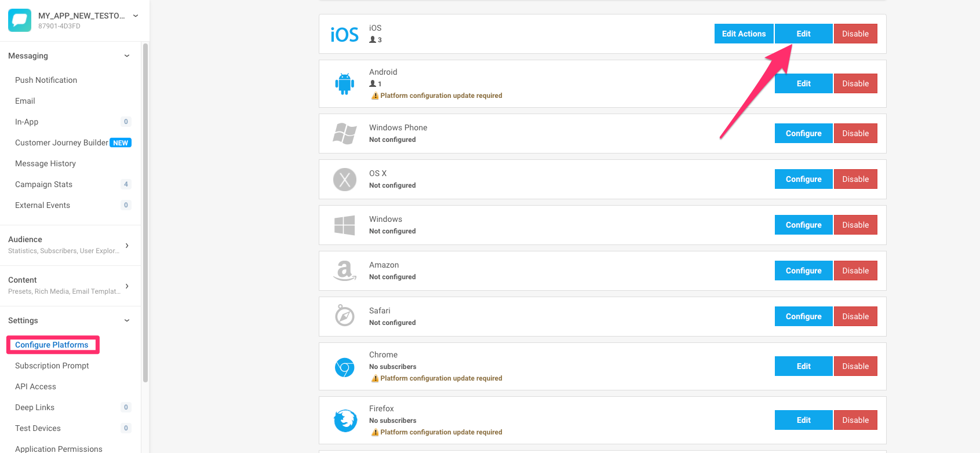Click the Windows Phone logo icon
The height and width of the screenshot is (453, 980).
tap(345, 133)
